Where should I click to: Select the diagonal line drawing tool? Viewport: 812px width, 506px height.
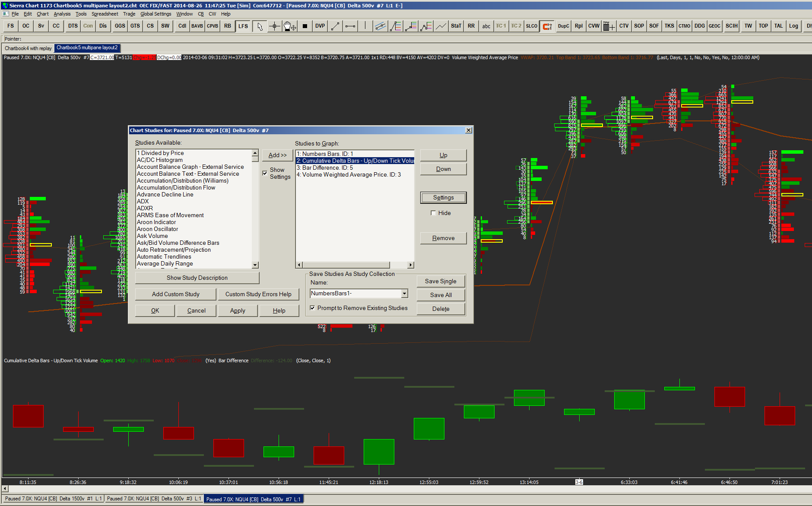click(x=335, y=26)
